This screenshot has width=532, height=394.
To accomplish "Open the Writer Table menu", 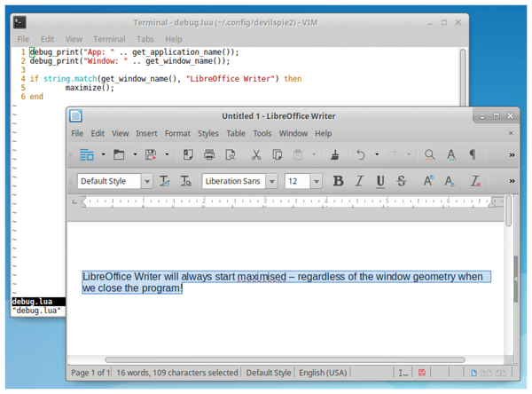I will coord(236,133).
